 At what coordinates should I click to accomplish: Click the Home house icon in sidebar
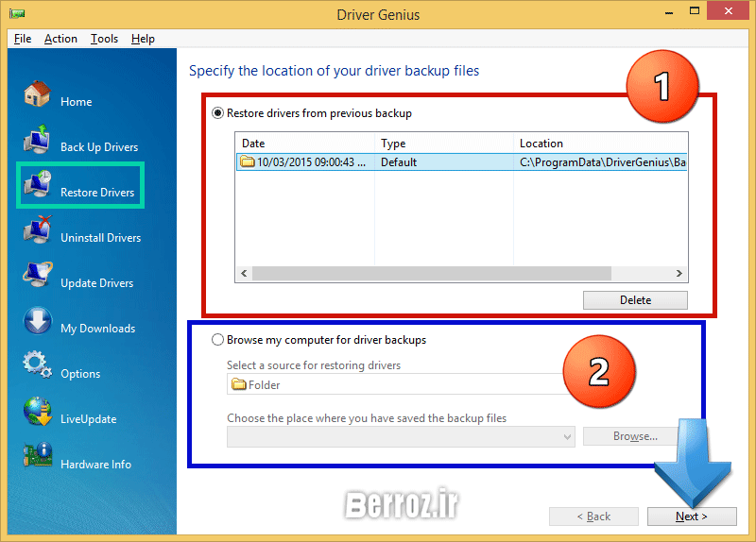tap(37, 94)
